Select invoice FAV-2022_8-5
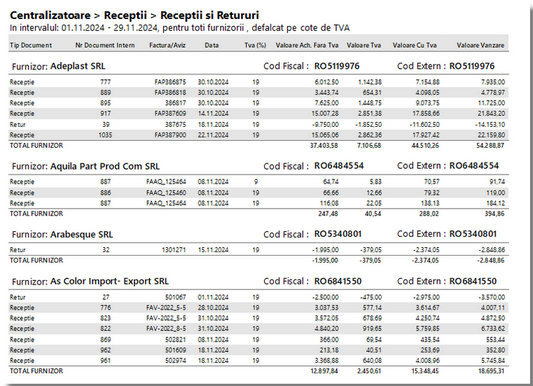533x386 pixels. 166,329
